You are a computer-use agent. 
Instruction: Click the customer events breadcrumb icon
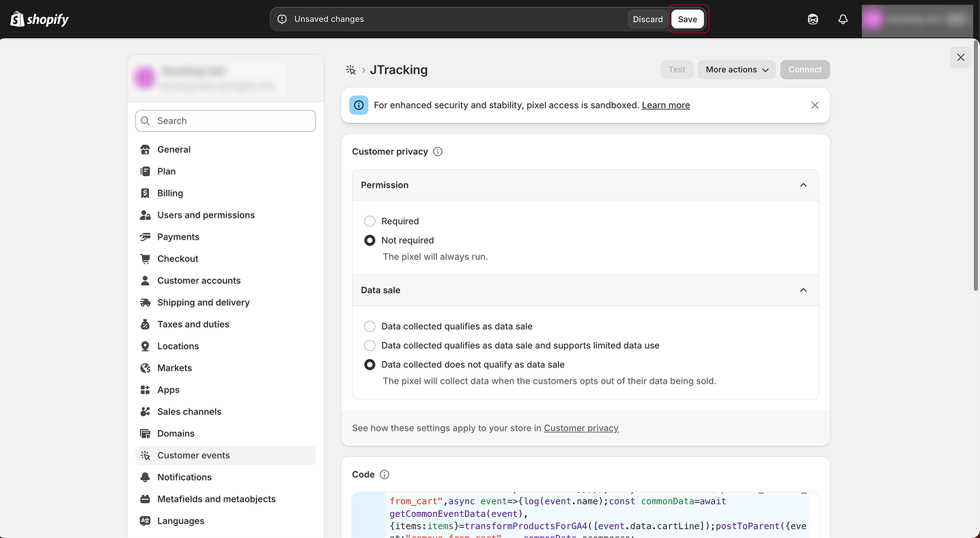[351, 70]
